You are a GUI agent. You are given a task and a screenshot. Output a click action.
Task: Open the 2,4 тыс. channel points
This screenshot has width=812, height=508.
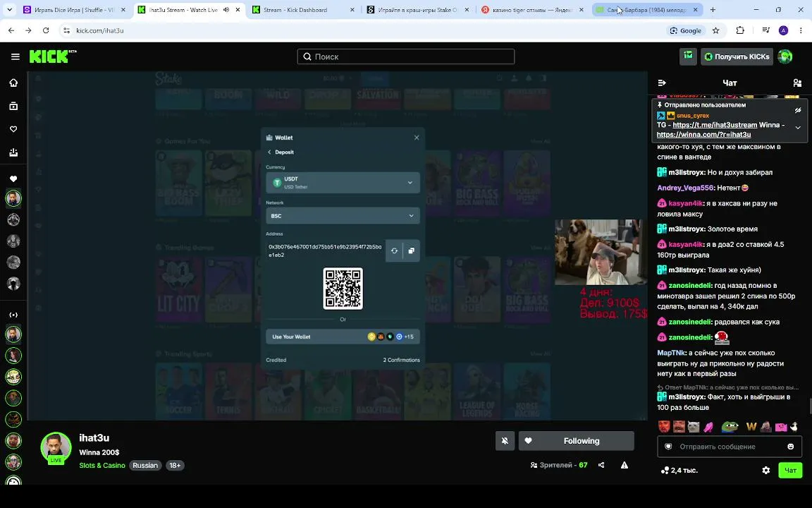pyautogui.click(x=679, y=470)
